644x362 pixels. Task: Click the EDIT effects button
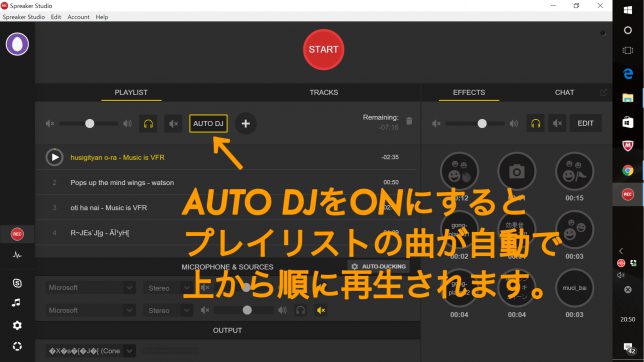585,123
